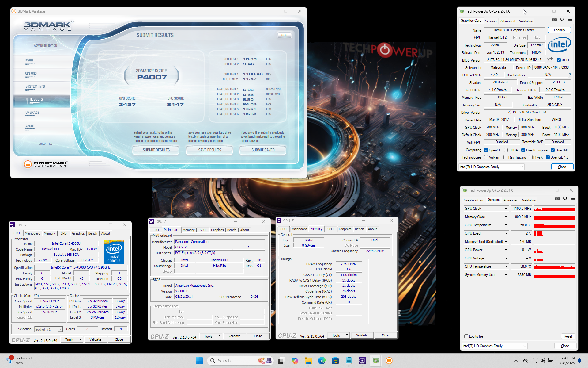Open the hamburger menu in top GPU-Z window
The image size is (588, 368).
(570, 19)
